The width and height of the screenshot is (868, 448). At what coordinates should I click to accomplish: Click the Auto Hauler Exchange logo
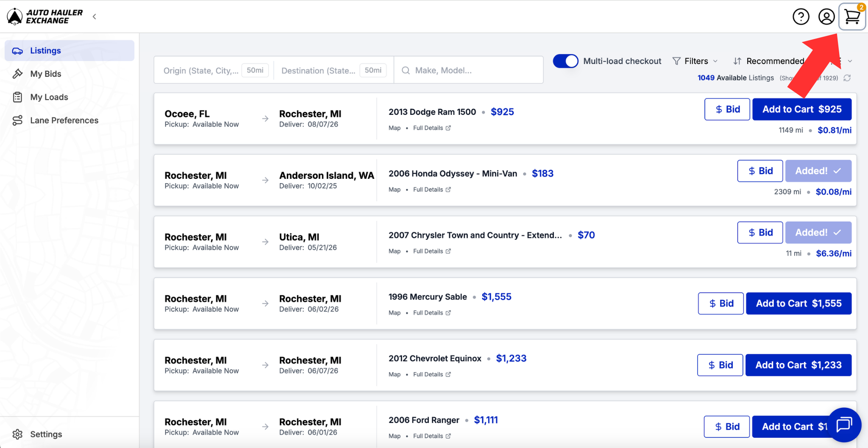(45, 17)
